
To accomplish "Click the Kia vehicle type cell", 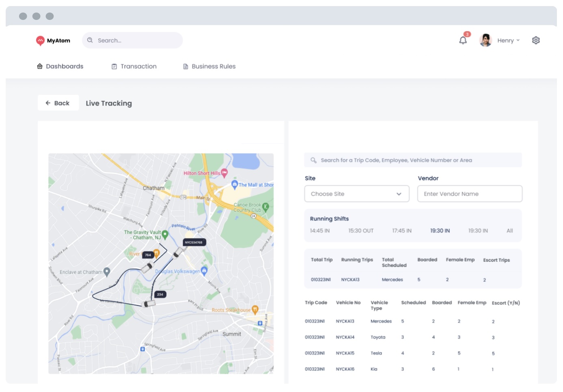I will 374,369.
